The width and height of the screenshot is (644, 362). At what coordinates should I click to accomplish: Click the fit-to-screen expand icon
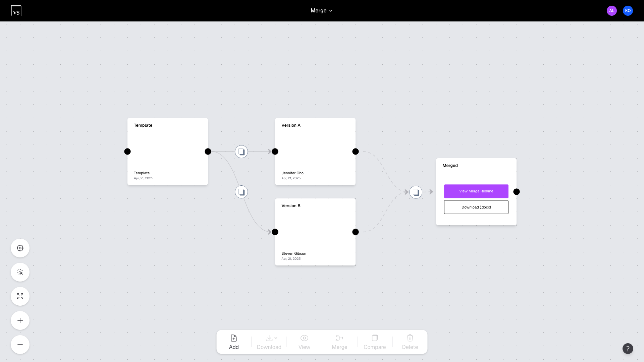20,296
